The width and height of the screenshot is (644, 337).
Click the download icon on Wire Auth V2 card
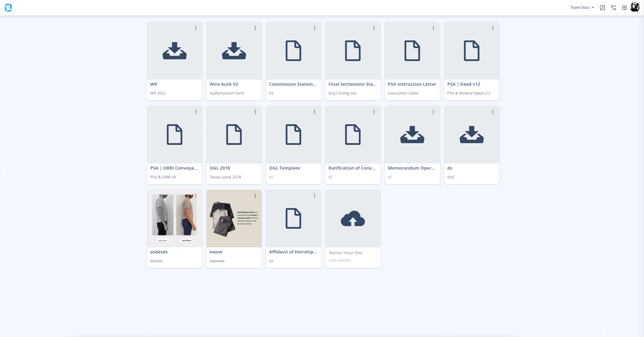pyautogui.click(x=234, y=51)
